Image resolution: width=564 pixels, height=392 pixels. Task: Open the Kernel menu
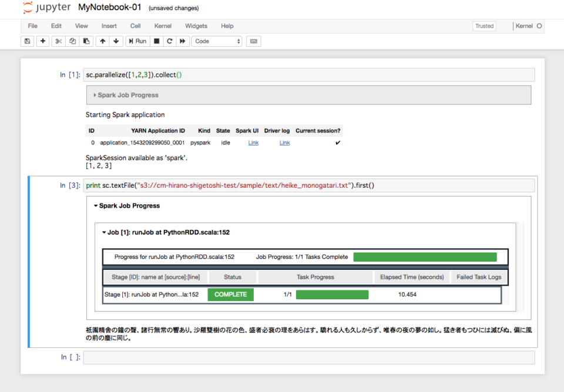tap(162, 26)
